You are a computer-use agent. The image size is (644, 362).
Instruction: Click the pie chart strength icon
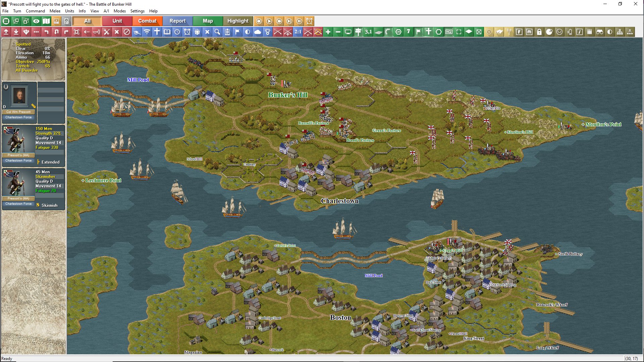pyautogui.click(x=549, y=32)
